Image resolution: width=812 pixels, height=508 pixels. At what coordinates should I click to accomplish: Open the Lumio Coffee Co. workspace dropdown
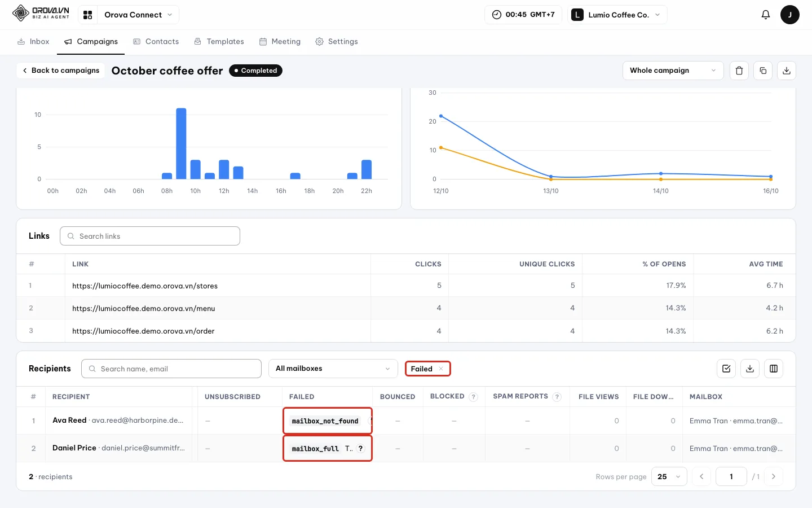[x=616, y=15]
